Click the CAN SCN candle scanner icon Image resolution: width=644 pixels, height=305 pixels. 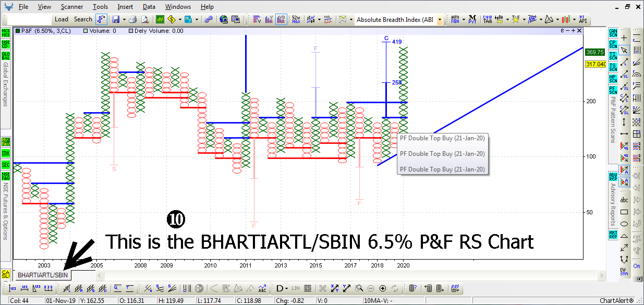pos(613,33)
